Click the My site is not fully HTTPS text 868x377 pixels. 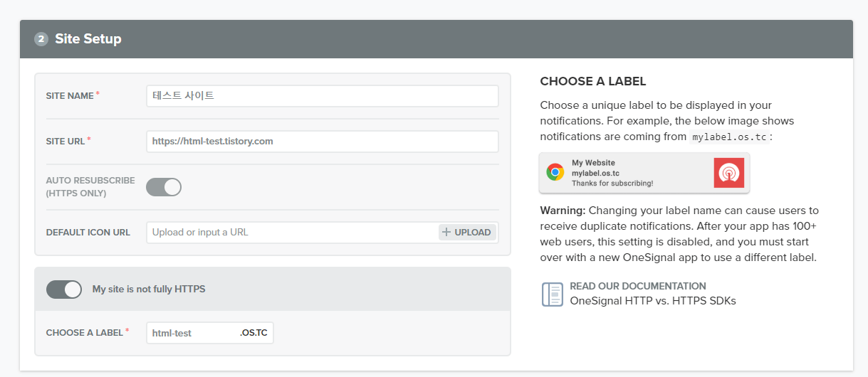point(149,290)
